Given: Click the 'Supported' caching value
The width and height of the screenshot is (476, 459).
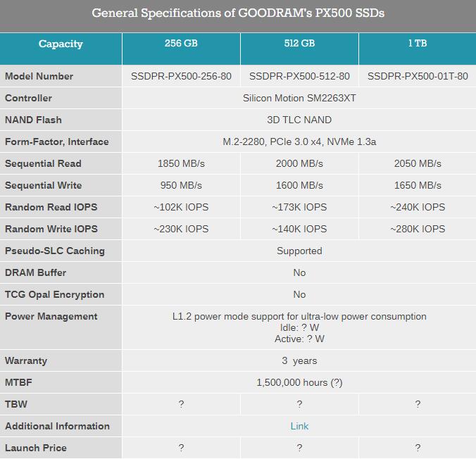Looking at the screenshot, I should tap(299, 251).
